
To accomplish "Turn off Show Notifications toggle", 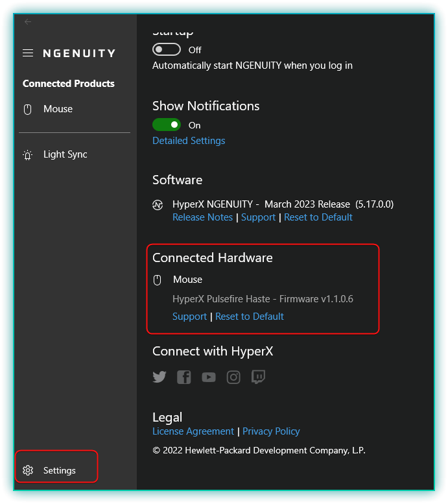I will [x=167, y=125].
